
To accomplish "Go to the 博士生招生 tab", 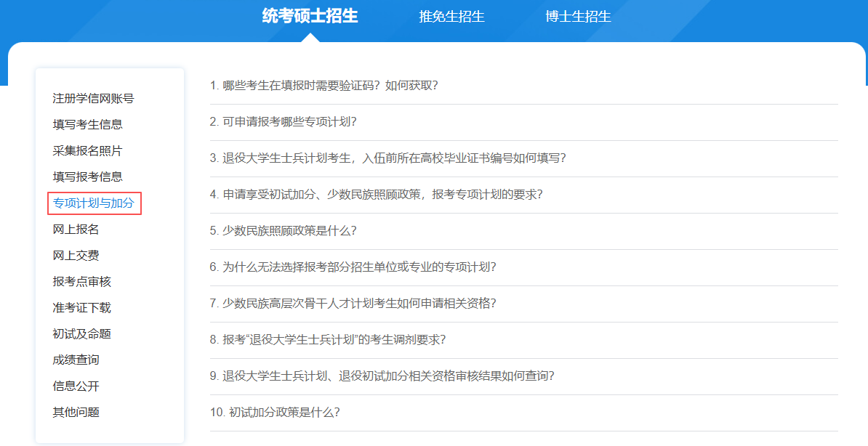I will tap(578, 17).
